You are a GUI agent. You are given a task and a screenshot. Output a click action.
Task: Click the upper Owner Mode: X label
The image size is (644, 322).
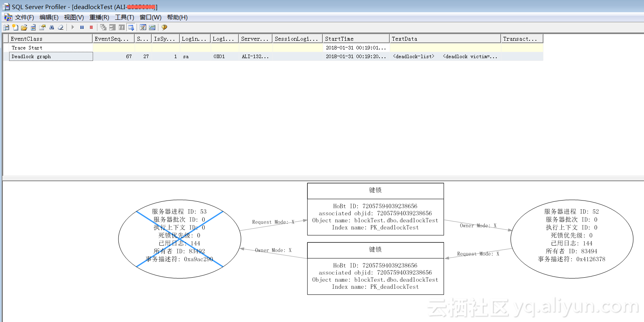point(478,225)
